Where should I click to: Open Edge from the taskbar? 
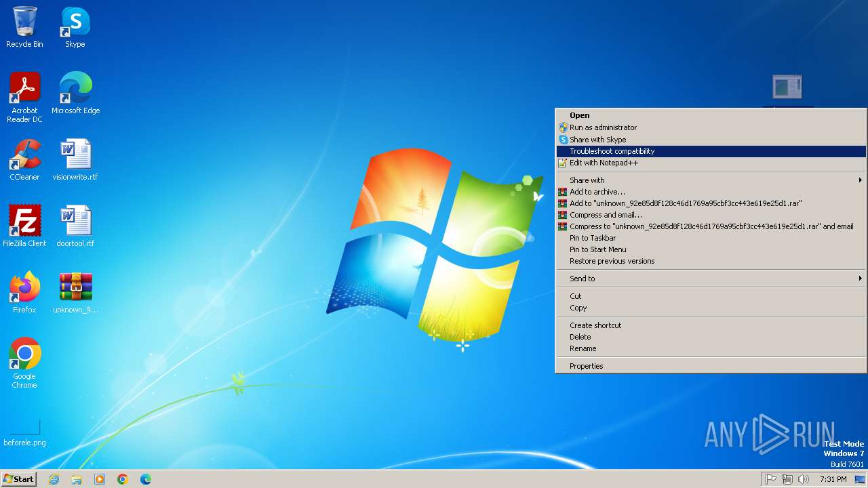tap(146, 479)
